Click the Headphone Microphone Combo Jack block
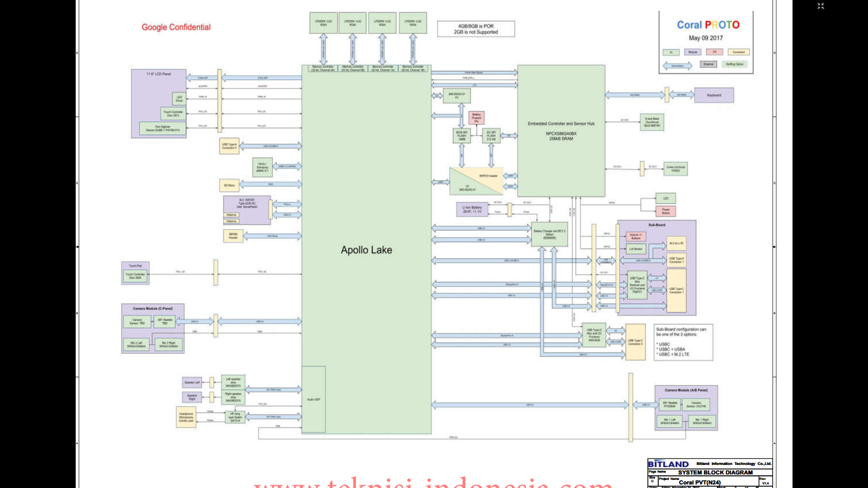The width and height of the screenshot is (868, 488). (186, 417)
